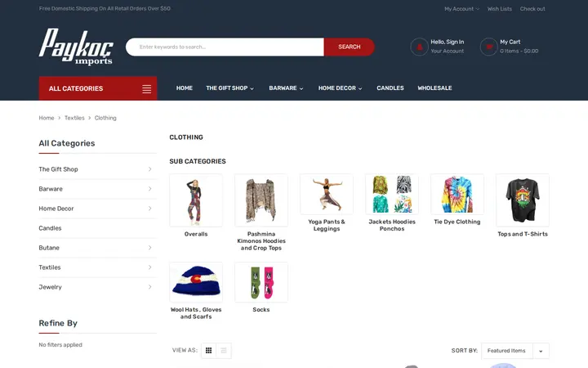Click the Paykoc Imports logo
588x368 pixels.
pos(76,47)
